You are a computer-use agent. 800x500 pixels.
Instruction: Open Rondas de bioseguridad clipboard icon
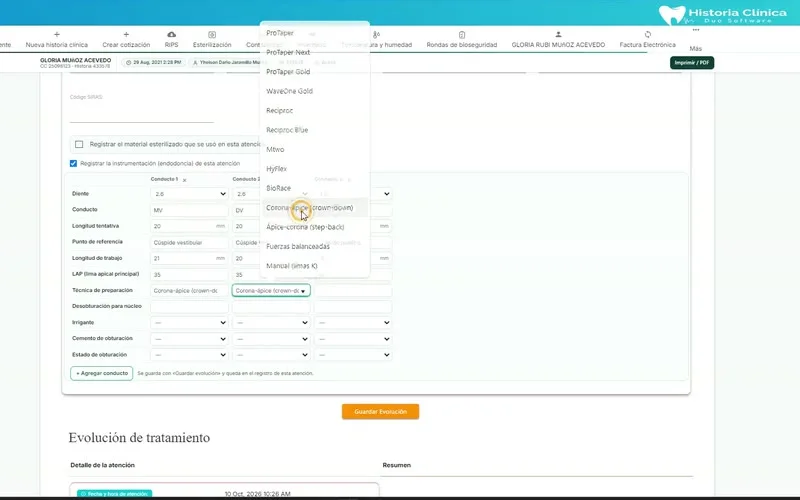(462, 35)
